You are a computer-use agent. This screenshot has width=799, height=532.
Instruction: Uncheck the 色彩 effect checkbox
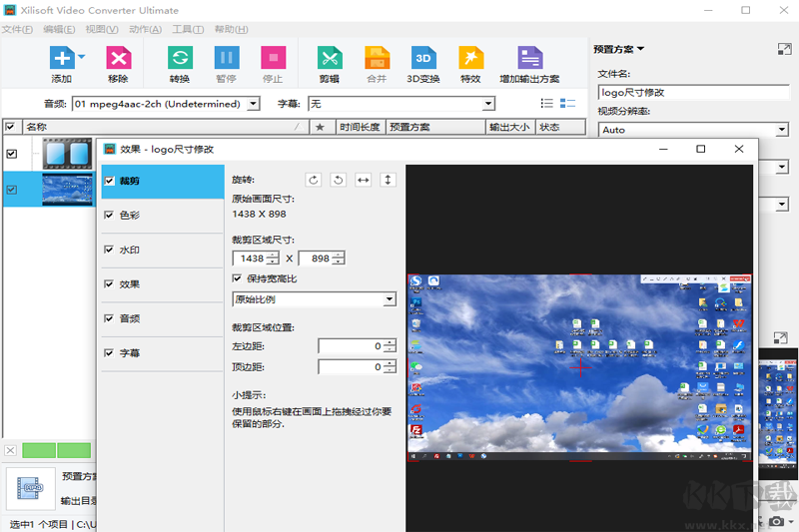coord(109,215)
